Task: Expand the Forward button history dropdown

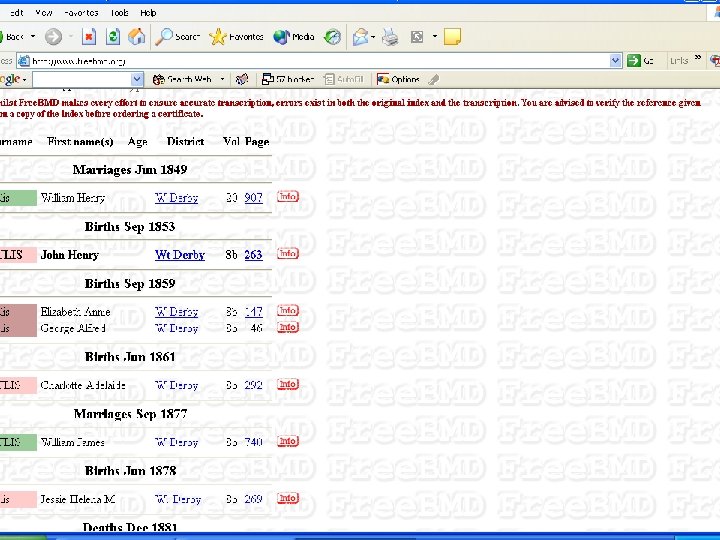Action: click(x=71, y=36)
